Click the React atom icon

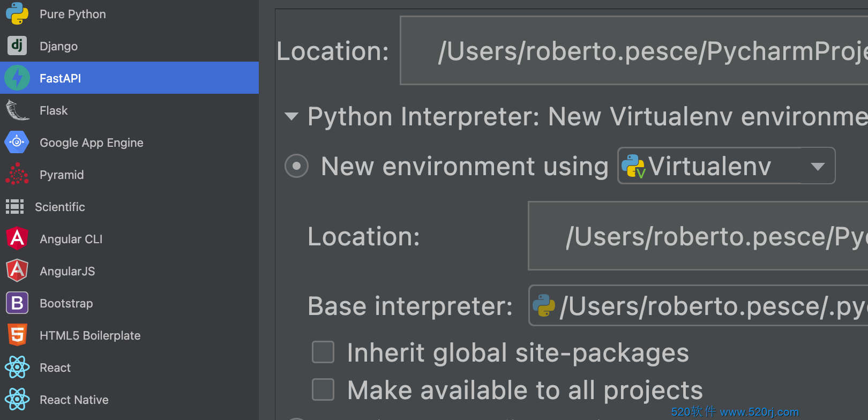pyautogui.click(x=17, y=367)
